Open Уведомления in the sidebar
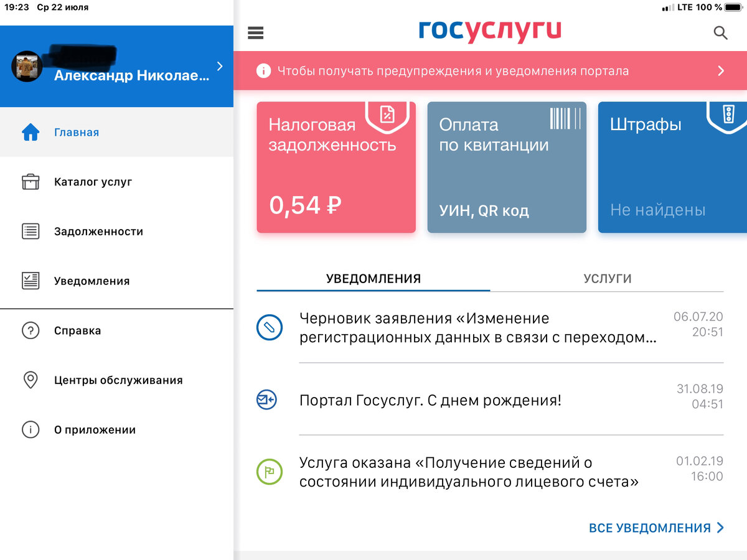Screen dimensions: 747x560 point(116,281)
